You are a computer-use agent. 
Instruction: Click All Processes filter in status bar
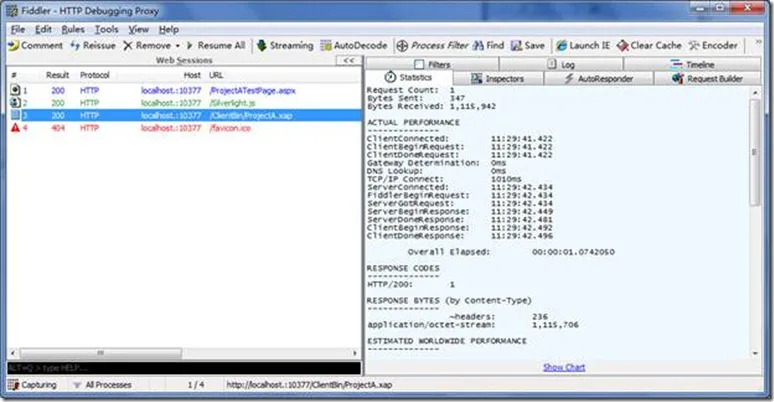pos(103,385)
